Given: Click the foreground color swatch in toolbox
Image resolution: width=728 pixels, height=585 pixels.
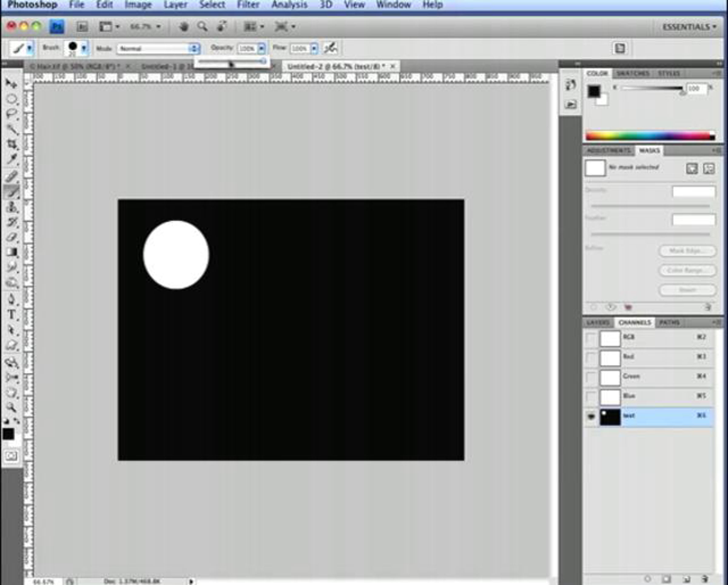Looking at the screenshot, I should pyautogui.click(x=8, y=434).
